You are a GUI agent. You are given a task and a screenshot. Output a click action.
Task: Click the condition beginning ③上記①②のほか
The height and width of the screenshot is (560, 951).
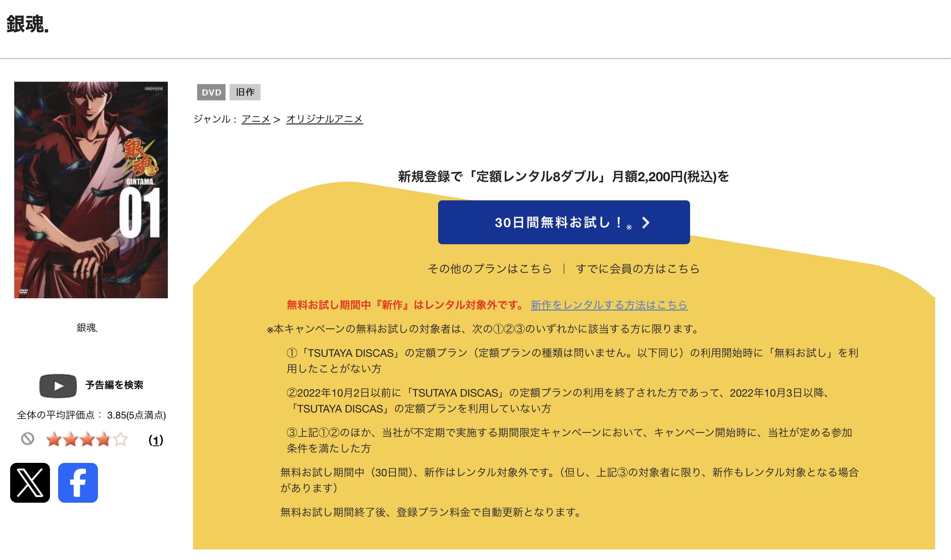569,441
